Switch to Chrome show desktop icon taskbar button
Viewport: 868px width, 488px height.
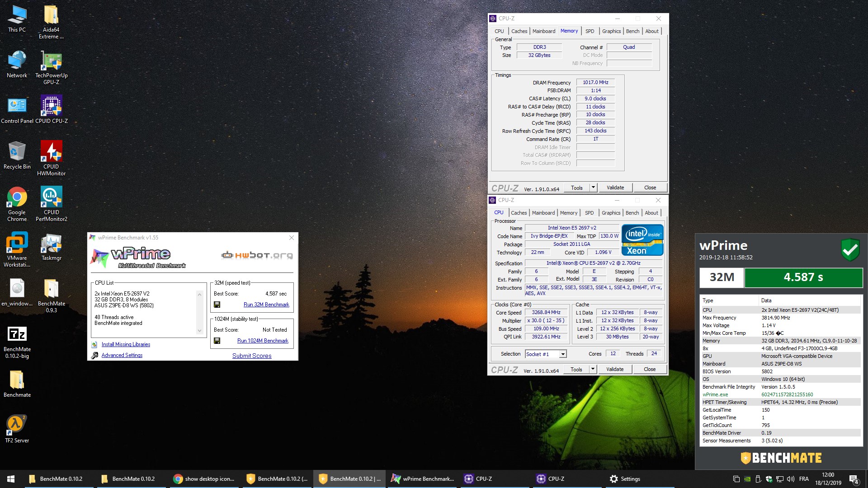(x=204, y=479)
